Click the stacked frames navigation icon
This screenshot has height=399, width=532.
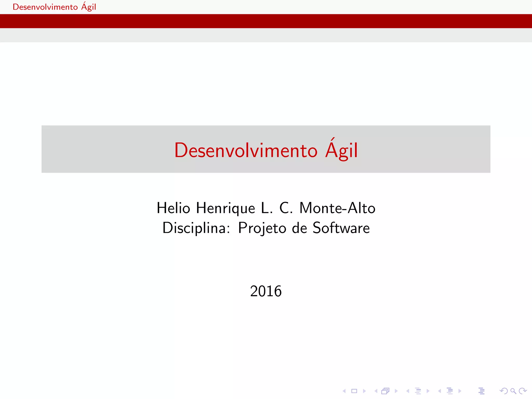(385, 391)
